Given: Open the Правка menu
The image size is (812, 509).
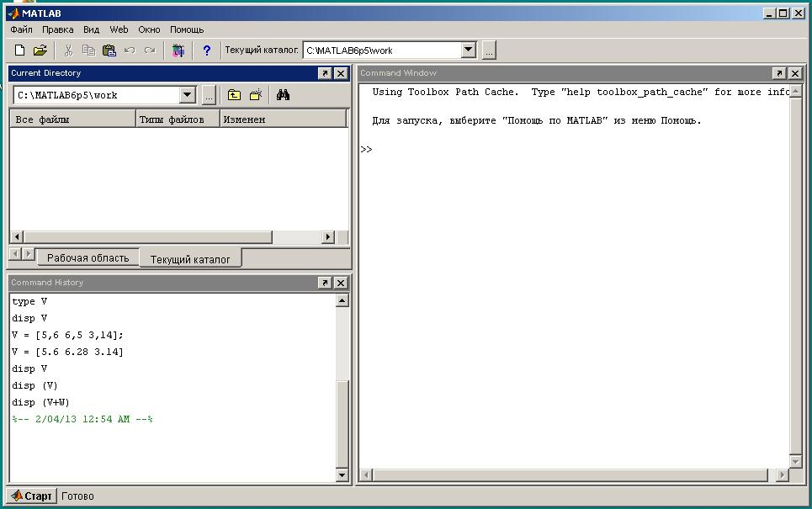Looking at the screenshot, I should click(57, 29).
